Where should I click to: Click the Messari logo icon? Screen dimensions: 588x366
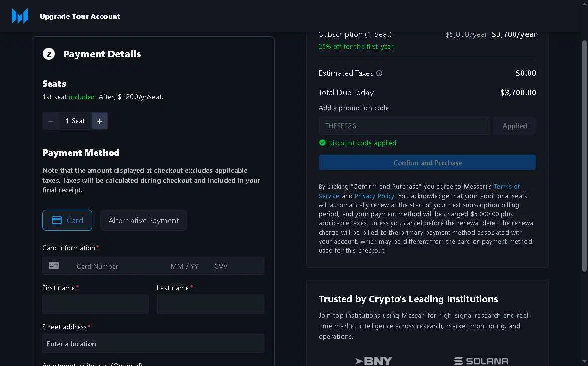pyautogui.click(x=20, y=16)
